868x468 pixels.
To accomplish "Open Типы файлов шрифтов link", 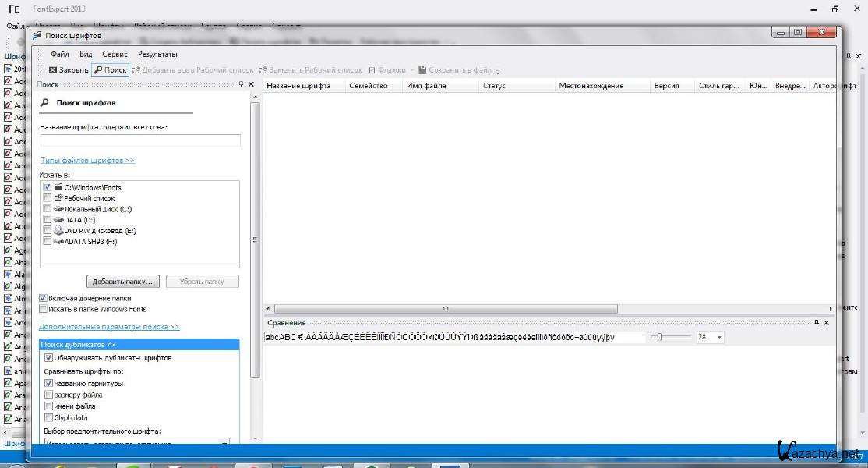I will coord(87,160).
